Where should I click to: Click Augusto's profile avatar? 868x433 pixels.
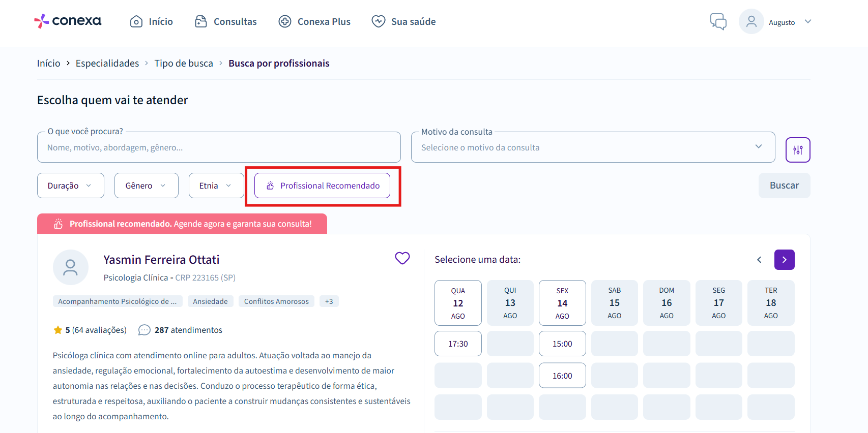coord(751,21)
